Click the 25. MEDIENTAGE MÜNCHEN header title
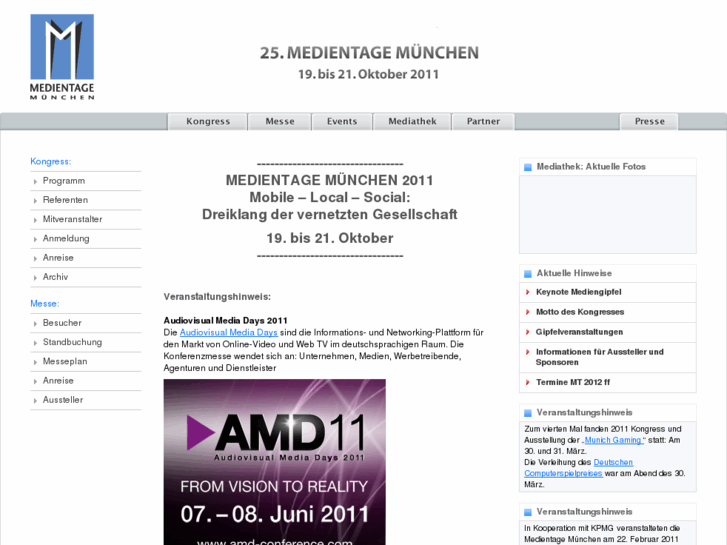 369,53
